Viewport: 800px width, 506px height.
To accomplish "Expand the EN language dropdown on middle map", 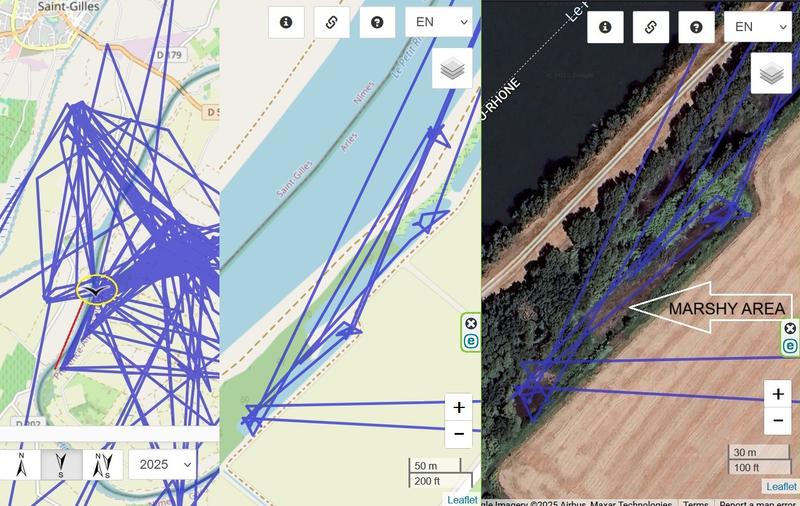I will click(x=439, y=22).
